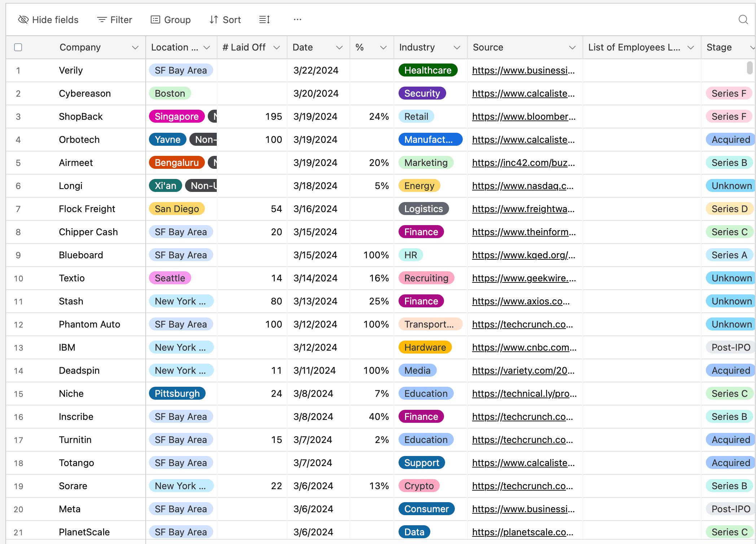This screenshot has width=756, height=544.
Task: Click the Healthcare industry tag for Verily
Action: (x=428, y=70)
